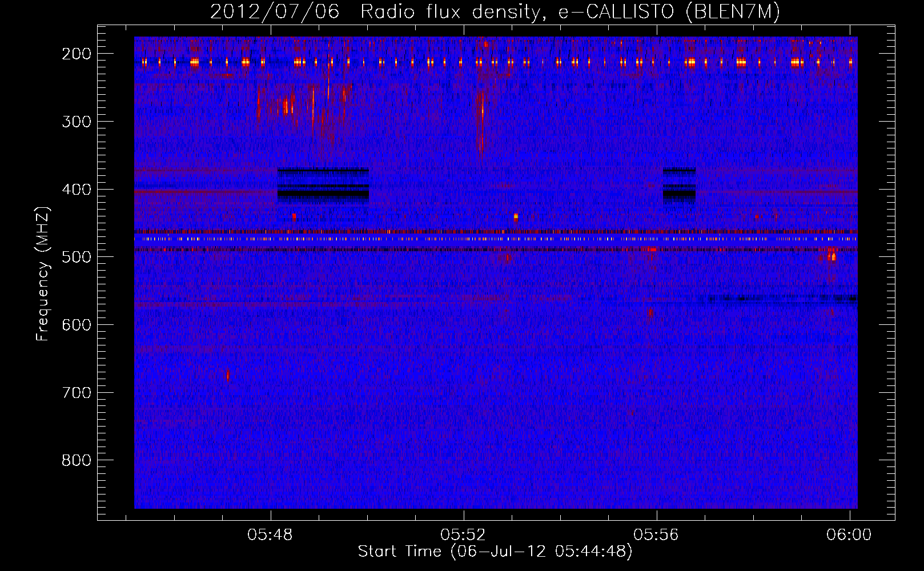Click the 700 frequency tick label
The width and height of the screenshot is (924, 571).
coord(77,393)
